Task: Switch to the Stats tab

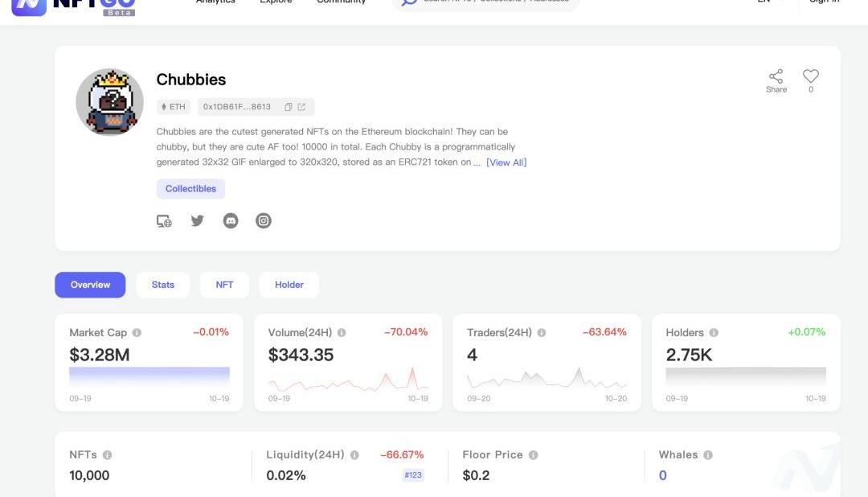Action: pyautogui.click(x=163, y=285)
